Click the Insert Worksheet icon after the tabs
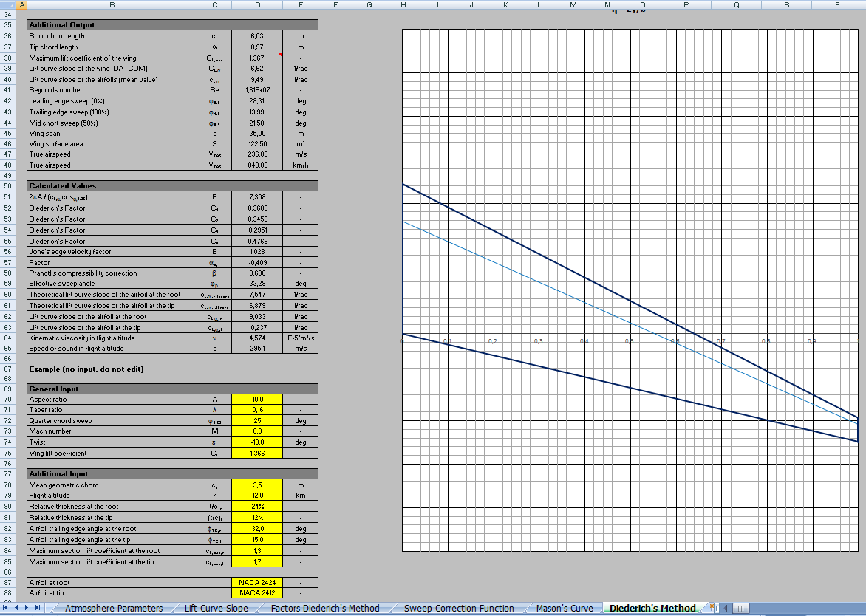Viewport: 866px width, 616px height. (x=712, y=608)
